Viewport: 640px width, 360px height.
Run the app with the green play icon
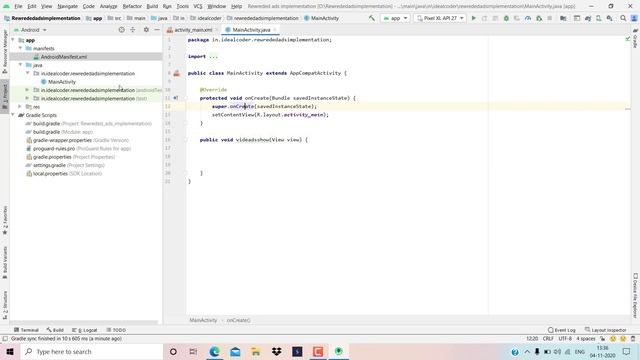tap(473, 18)
